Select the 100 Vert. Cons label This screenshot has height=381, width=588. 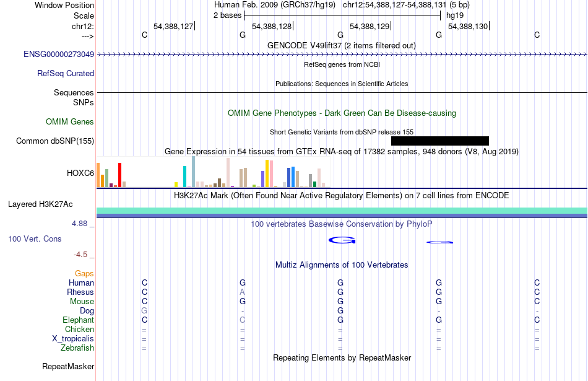(x=35, y=239)
